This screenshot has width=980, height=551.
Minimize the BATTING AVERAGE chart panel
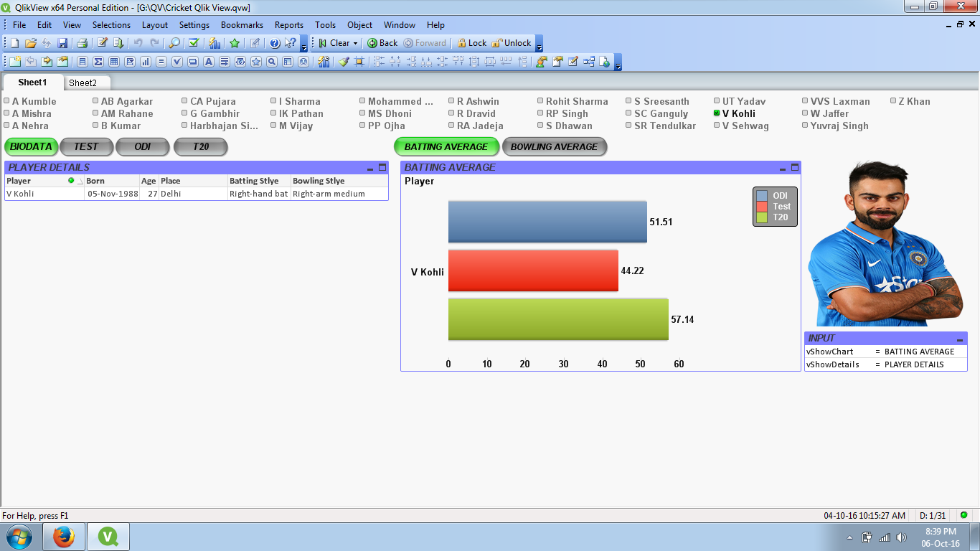point(783,168)
